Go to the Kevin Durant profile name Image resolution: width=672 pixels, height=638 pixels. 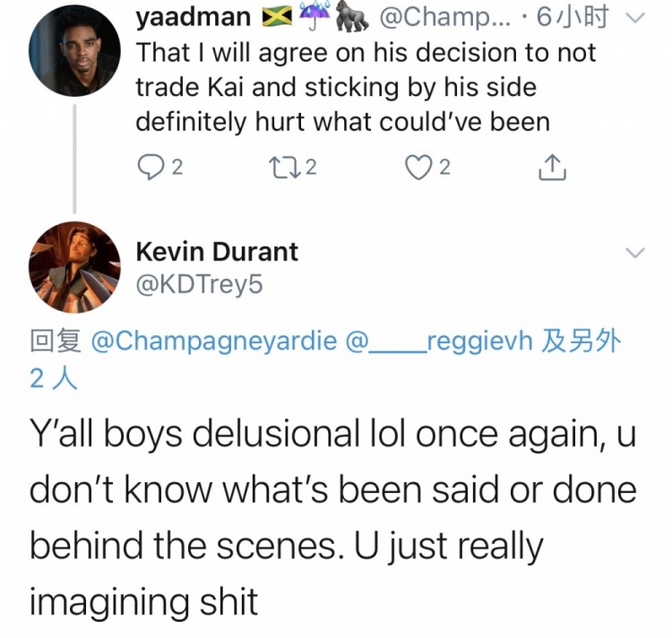click(216, 252)
